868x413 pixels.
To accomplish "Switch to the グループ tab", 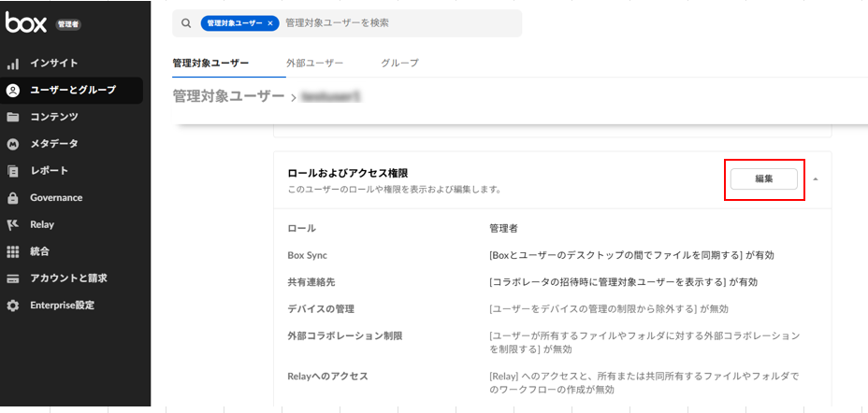I will (399, 63).
